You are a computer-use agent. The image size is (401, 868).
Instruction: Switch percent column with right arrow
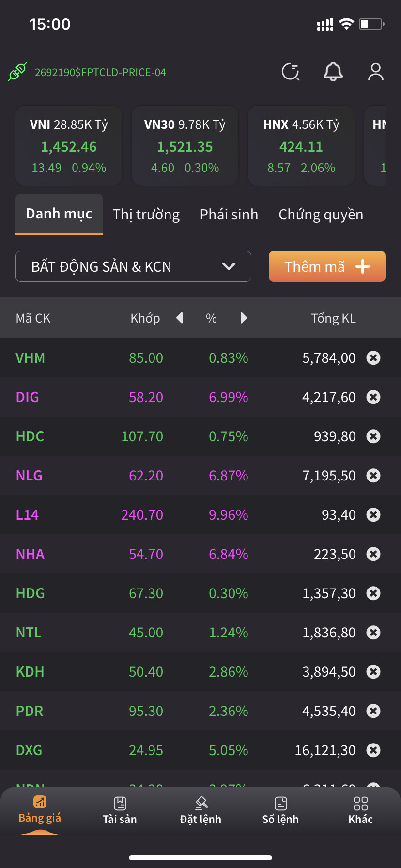(244, 318)
